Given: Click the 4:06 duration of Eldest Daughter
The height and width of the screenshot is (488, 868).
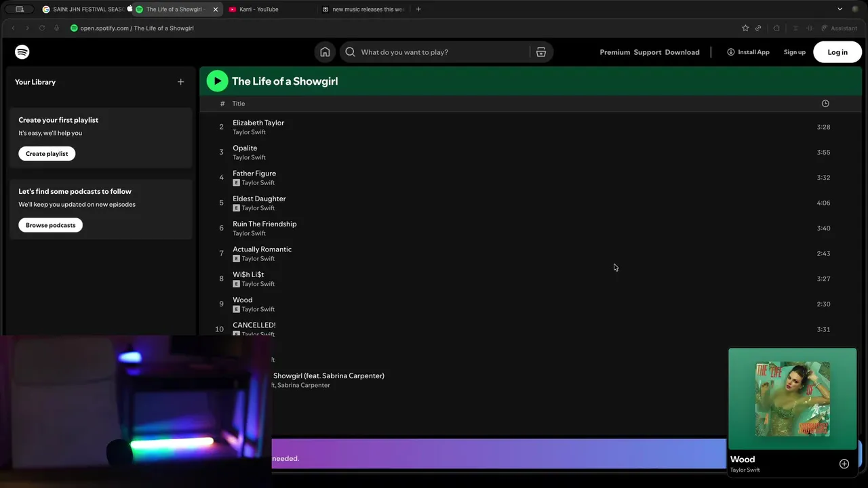Looking at the screenshot, I should point(823,203).
